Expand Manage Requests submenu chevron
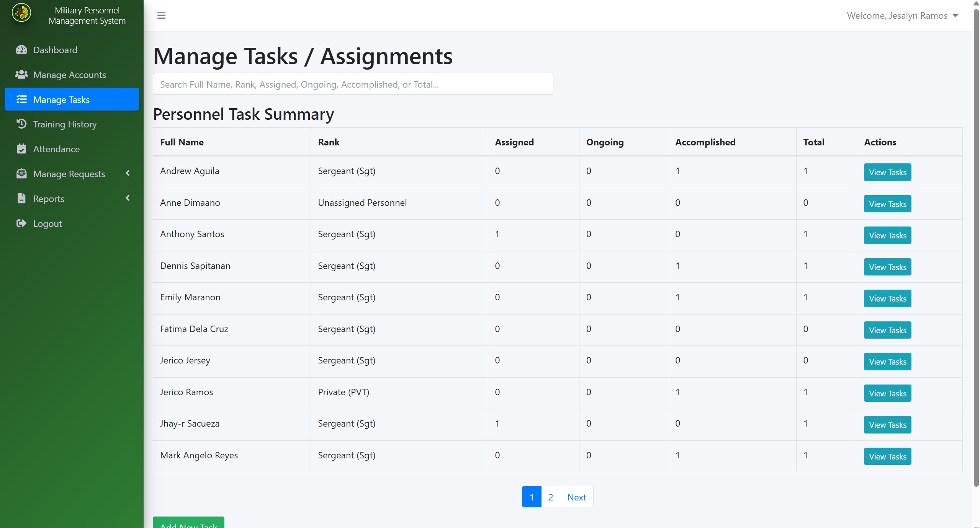The width and height of the screenshot is (980, 528). tap(128, 173)
